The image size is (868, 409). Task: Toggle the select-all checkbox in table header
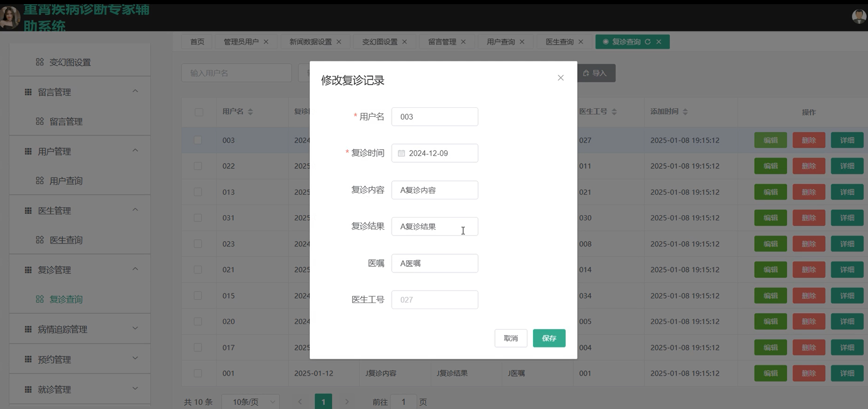pos(199,112)
